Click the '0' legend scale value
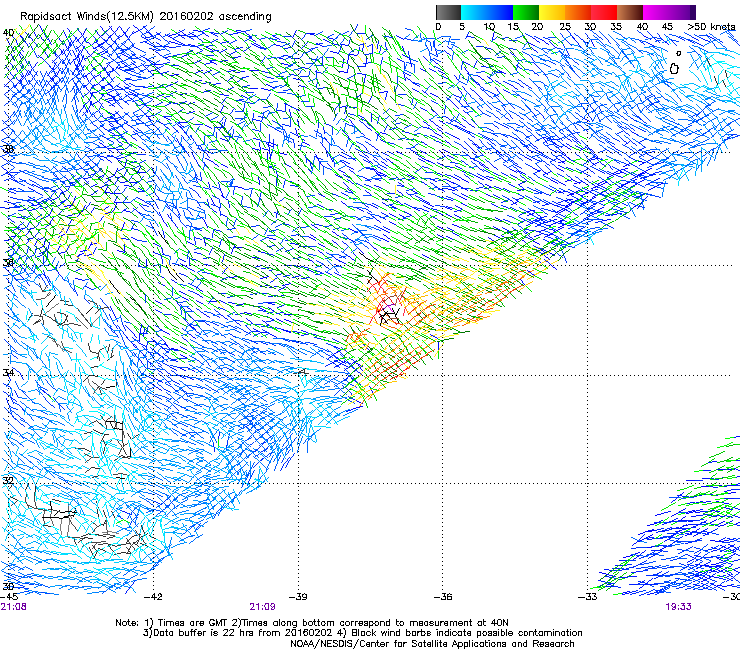This screenshot has width=740, height=650. coord(438,27)
